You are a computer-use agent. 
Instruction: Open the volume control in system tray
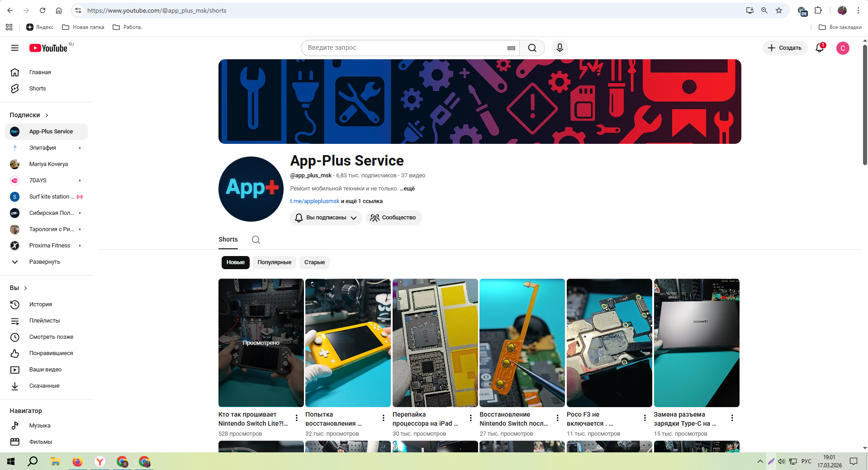[782, 461]
